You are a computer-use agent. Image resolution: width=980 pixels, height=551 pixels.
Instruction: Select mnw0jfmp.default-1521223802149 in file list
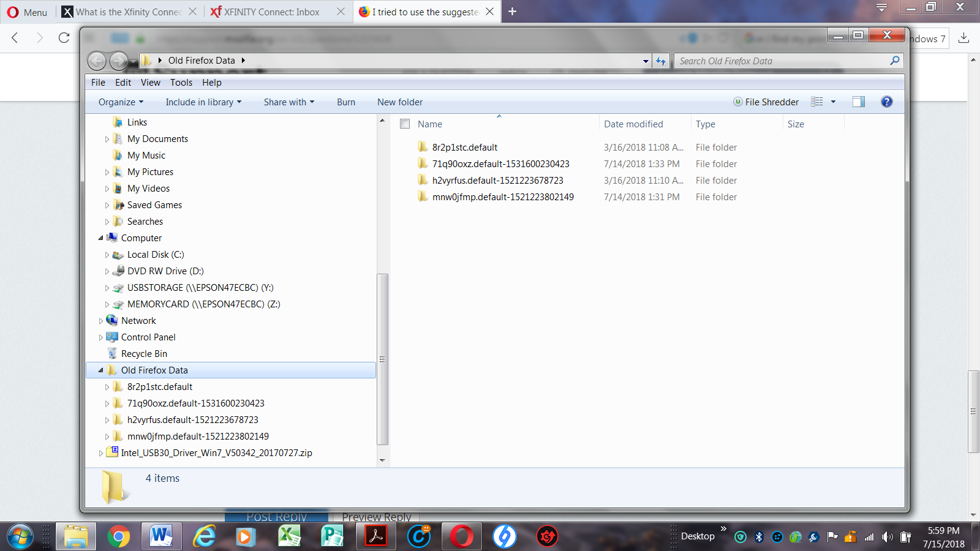[x=503, y=197]
